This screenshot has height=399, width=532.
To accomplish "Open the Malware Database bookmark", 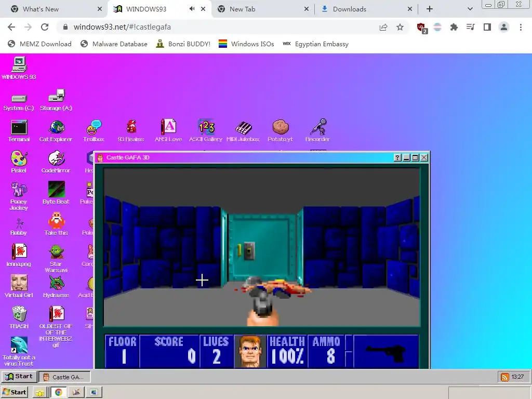I will (114, 44).
